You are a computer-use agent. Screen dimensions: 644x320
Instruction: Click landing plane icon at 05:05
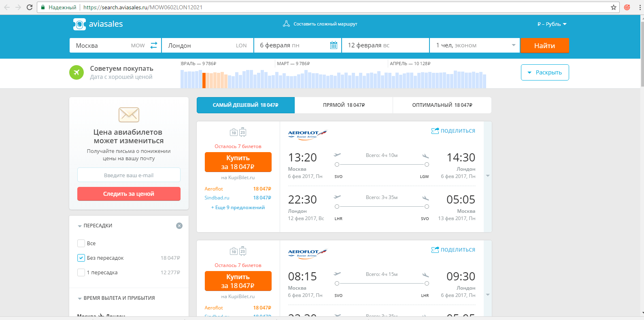(425, 198)
